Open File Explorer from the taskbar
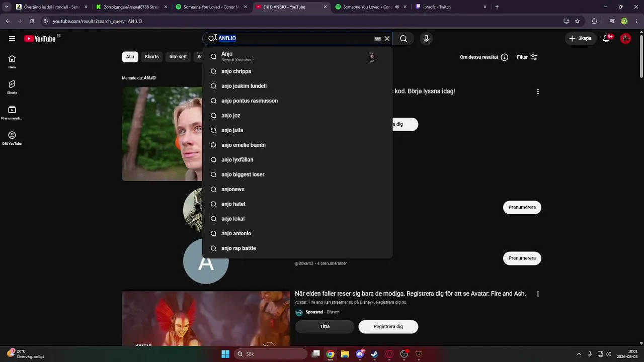 point(345,354)
